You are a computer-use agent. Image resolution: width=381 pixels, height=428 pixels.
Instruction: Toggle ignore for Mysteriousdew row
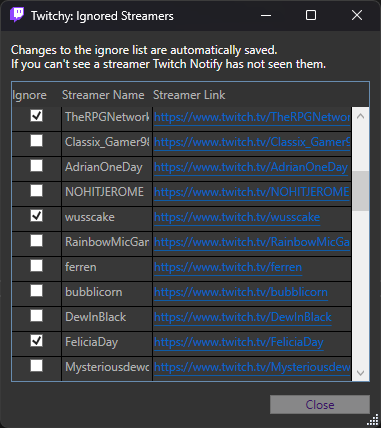(x=36, y=366)
